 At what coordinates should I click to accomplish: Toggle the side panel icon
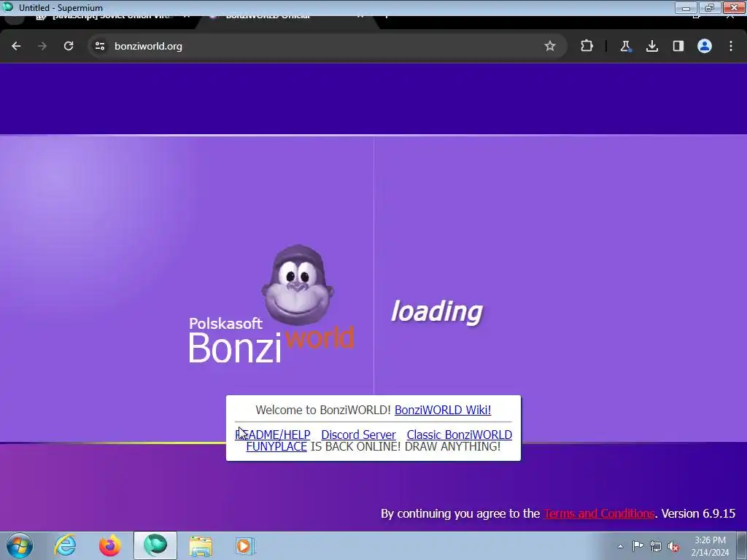coord(678,46)
